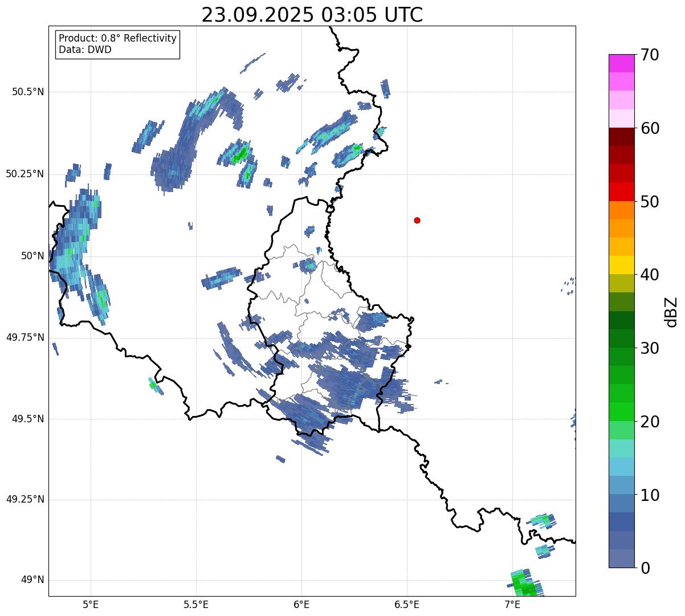
Task: Click the red colorbar segment just above 50
Action: tap(621, 191)
